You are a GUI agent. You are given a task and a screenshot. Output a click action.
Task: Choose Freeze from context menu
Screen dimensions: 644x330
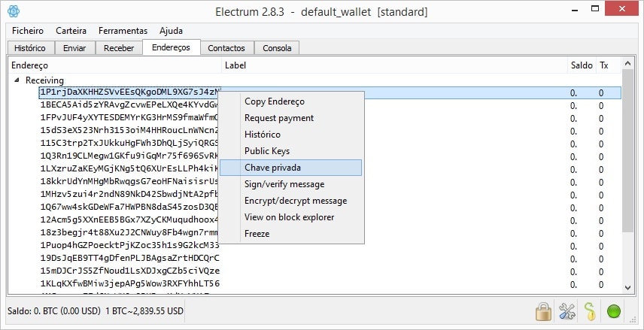[x=257, y=234]
